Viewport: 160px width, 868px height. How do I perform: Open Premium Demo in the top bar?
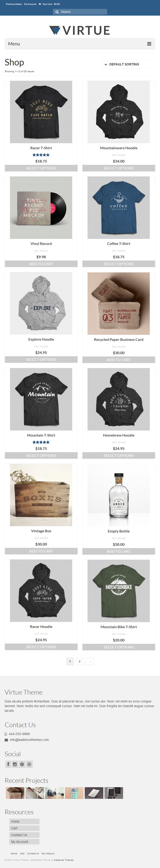14,4
